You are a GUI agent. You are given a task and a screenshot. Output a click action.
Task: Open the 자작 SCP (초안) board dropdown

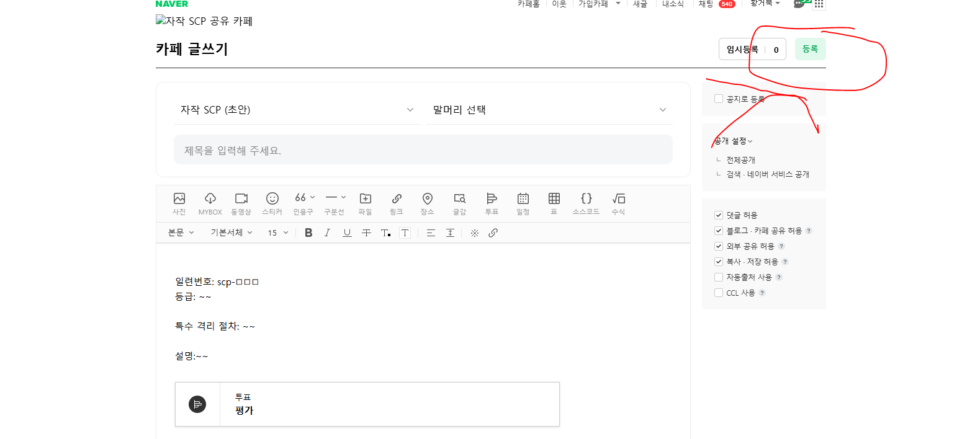tap(297, 110)
